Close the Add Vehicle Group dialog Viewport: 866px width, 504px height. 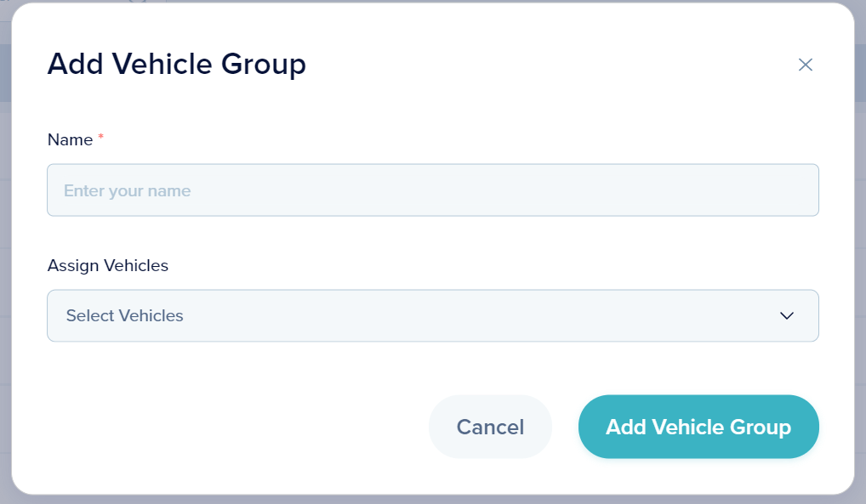[x=805, y=65]
